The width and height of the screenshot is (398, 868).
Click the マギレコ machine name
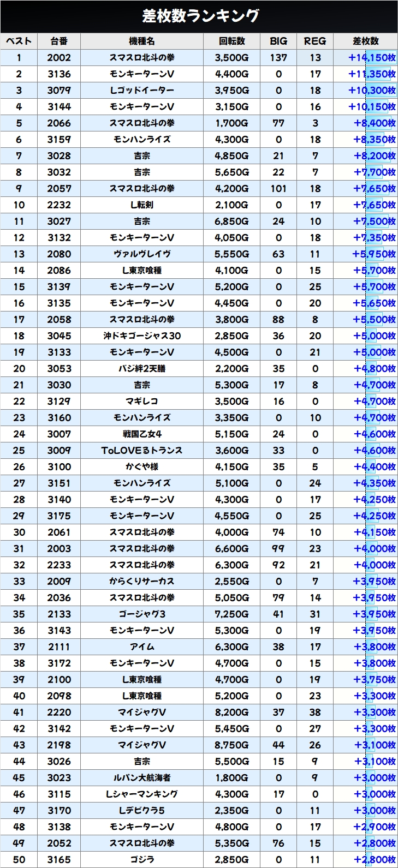[142, 402]
